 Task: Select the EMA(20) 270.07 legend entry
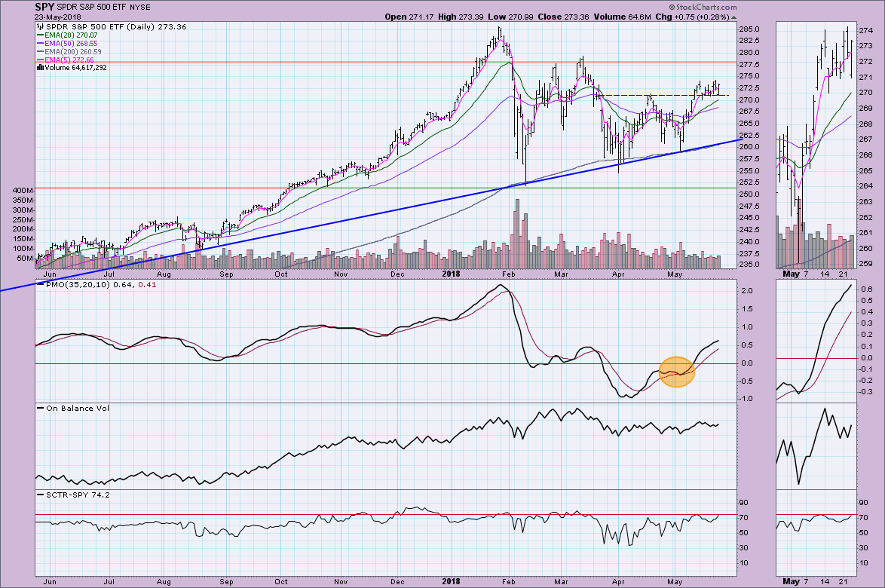(x=66, y=35)
